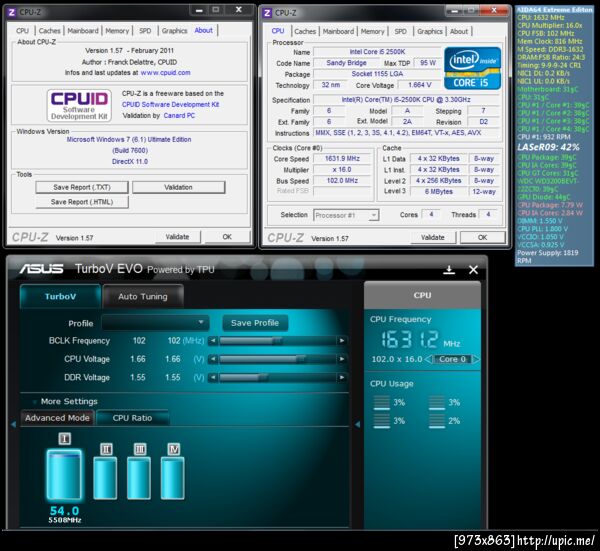Open Caches tab in left CPU-Z window
Image resolution: width=600 pixels, height=551 pixels.
click(49, 31)
